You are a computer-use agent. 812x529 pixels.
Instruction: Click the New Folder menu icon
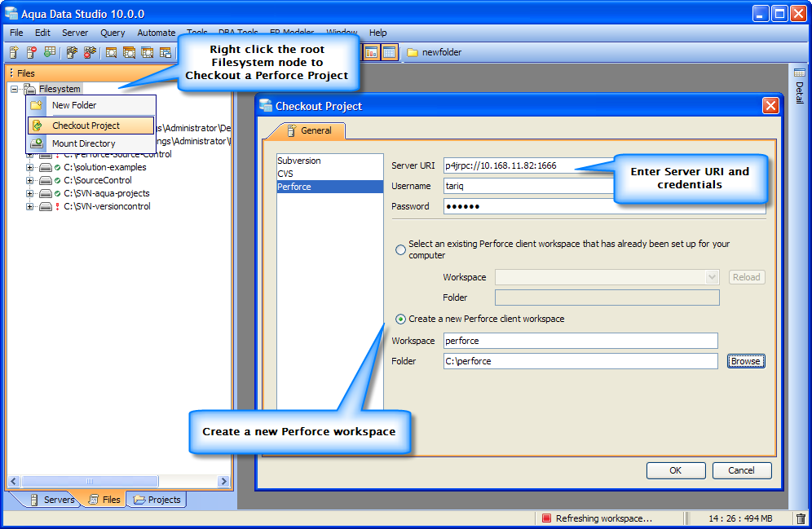pyautogui.click(x=36, y=105)
